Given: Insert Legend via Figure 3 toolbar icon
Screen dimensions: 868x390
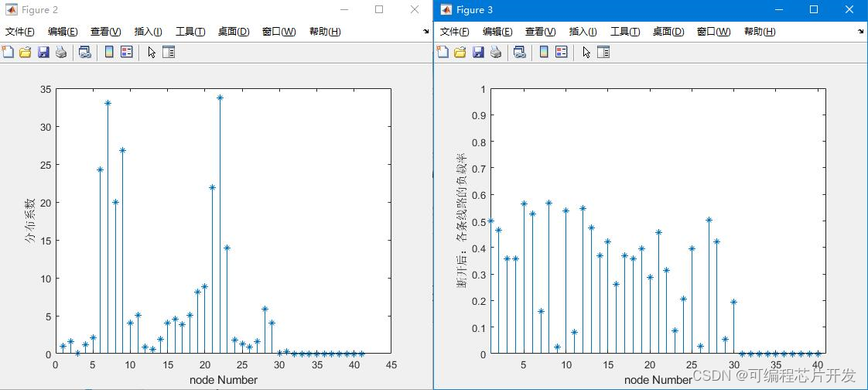Looking at the screenshot, I should 562,52.
